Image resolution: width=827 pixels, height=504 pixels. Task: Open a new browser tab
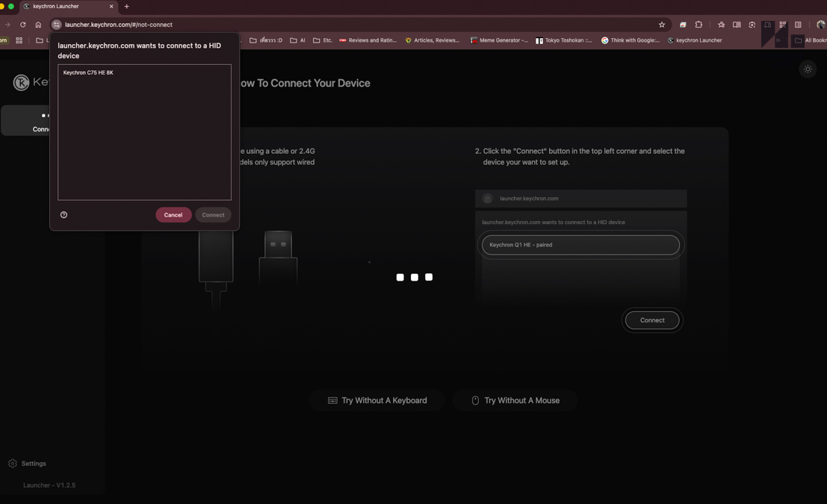click(x=127, y=7)
